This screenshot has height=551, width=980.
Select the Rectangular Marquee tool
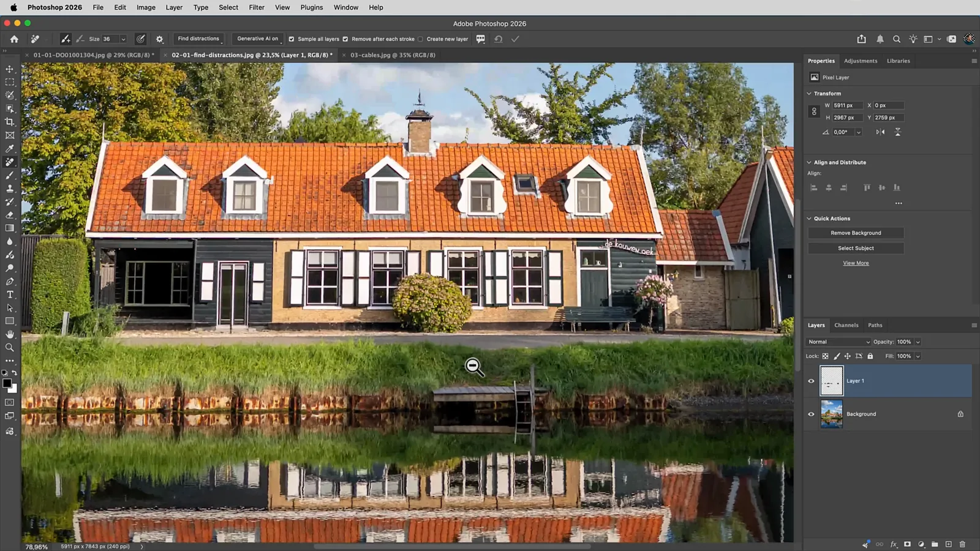(10, 82)
